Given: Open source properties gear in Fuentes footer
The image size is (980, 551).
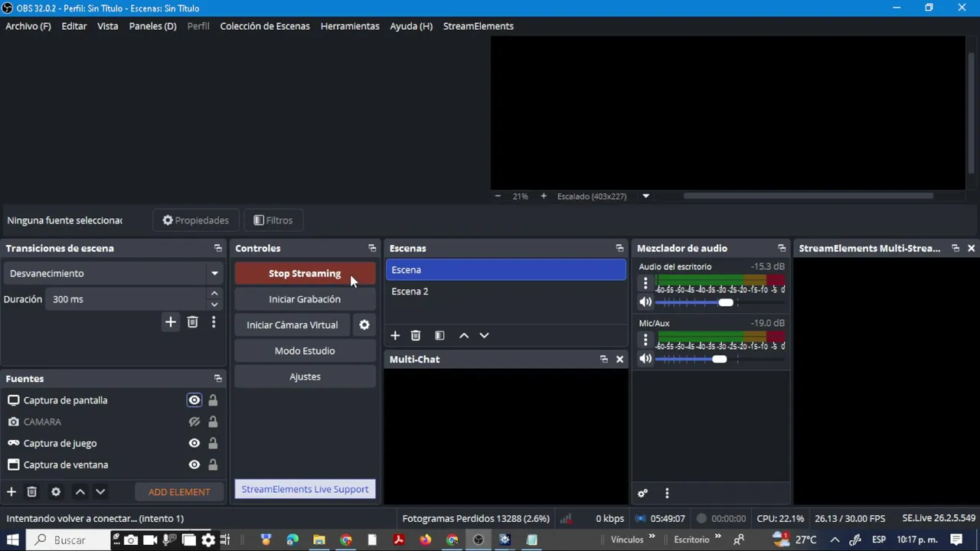Looking at the screenshot, I should tap(56, 491).
